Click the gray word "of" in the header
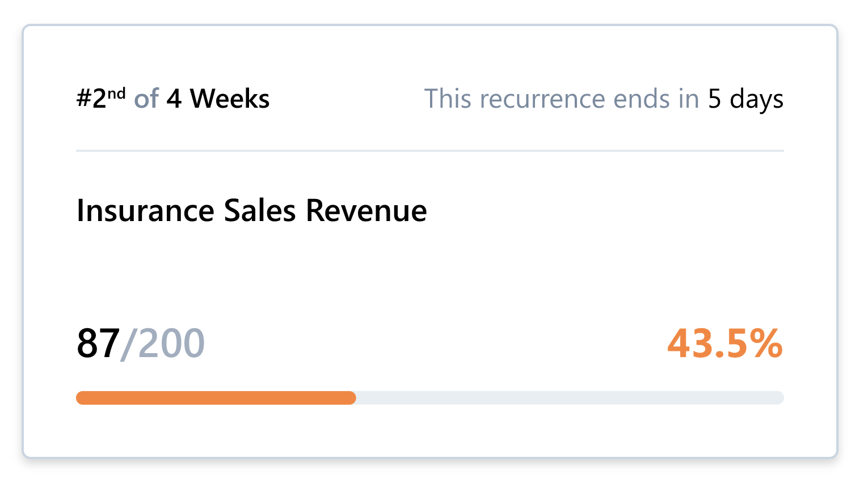The height and width of the screenshot is (492, 868). [146, 99]
